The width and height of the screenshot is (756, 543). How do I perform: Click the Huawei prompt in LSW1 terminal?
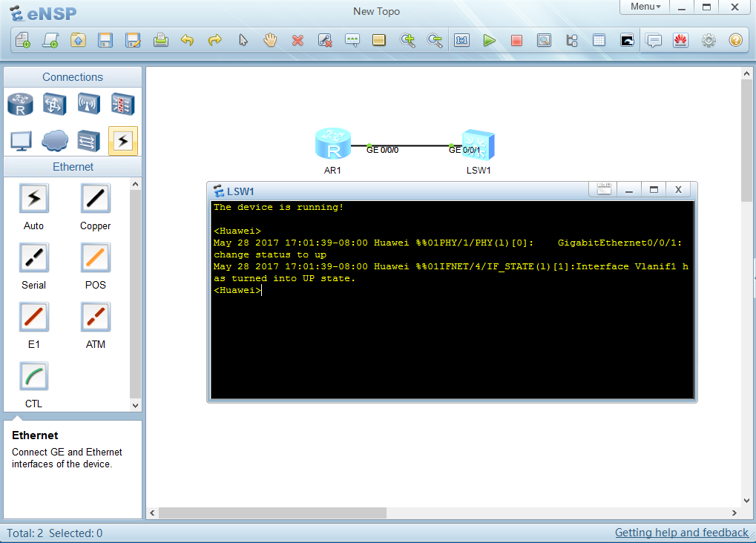tap(237, 290)
